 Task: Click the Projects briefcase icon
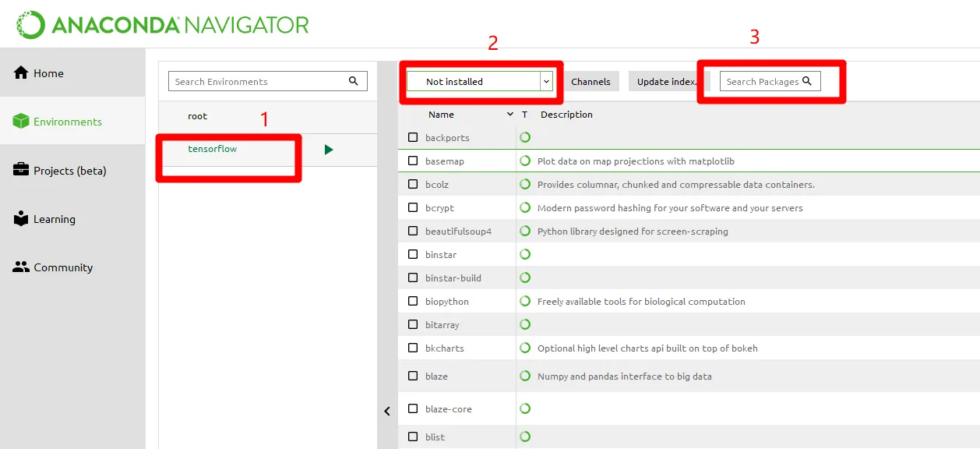pyautogui.click(x=21, y=170)
